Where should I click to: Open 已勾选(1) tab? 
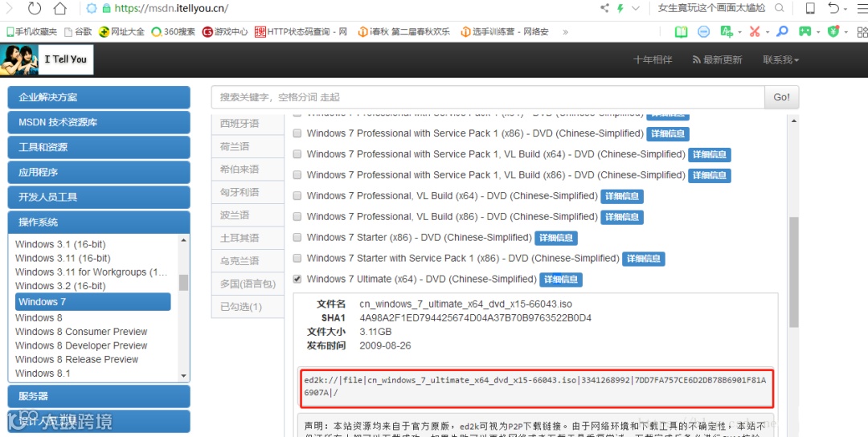coord(248,306)
